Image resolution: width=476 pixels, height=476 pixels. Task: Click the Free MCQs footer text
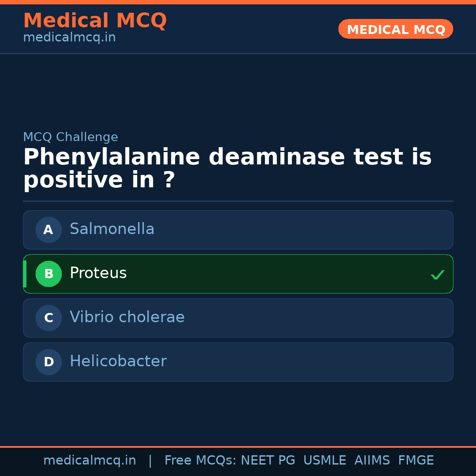tap(201, 461)
